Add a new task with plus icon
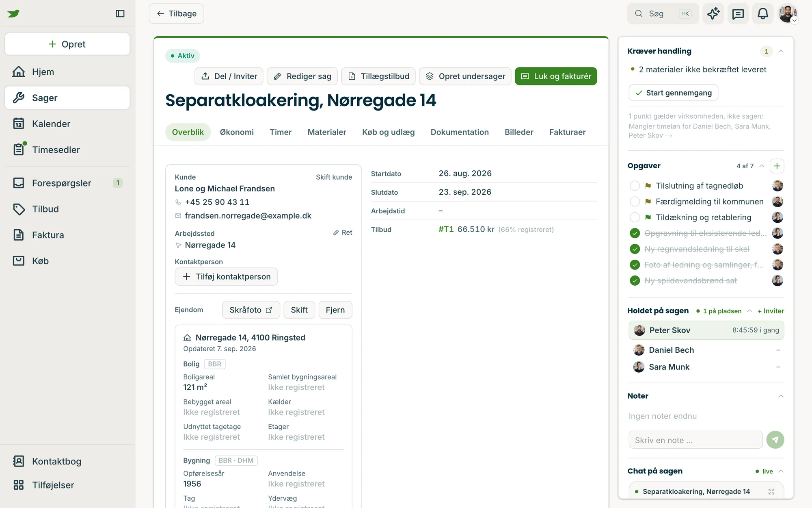This screenshot has width=812, height=508. coord(777,166)
